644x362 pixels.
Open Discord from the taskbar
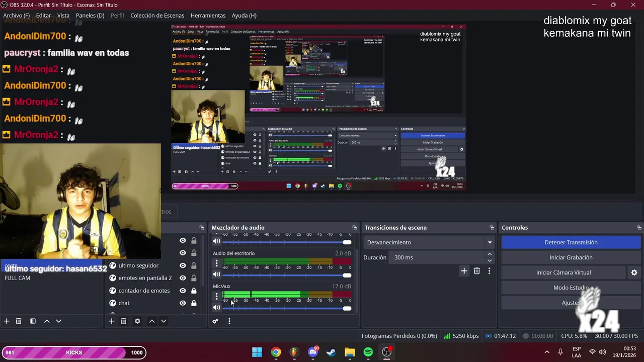pos(313,352)
